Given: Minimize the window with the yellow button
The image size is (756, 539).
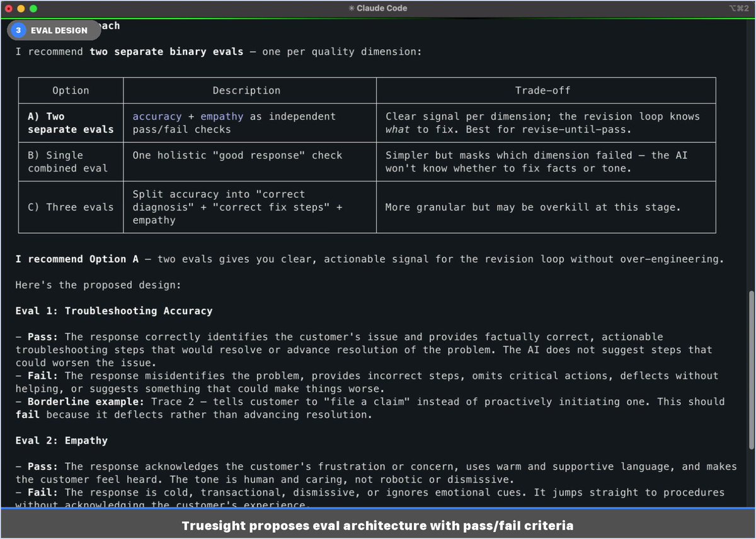Looking at the screenshot, I should point(21,8).
